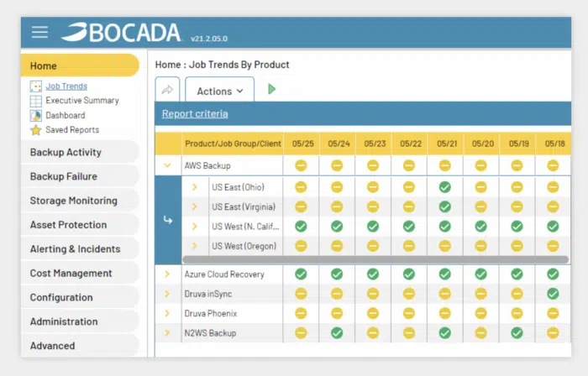Click the v21.2.05.0 version text
This screenshot has width=588, height=376.
point(209,39)
